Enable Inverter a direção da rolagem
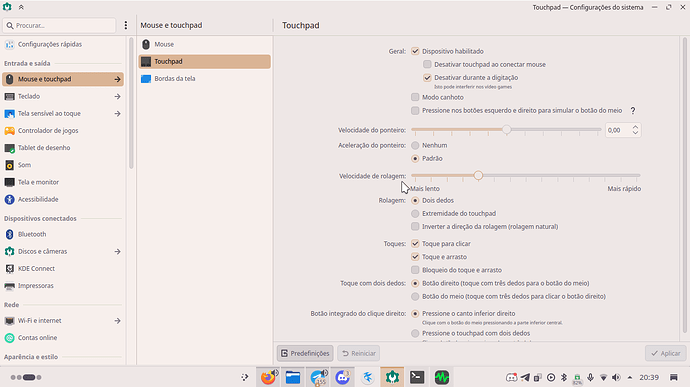Viewport: 690px width, 387px height. (x=415, y=226)
